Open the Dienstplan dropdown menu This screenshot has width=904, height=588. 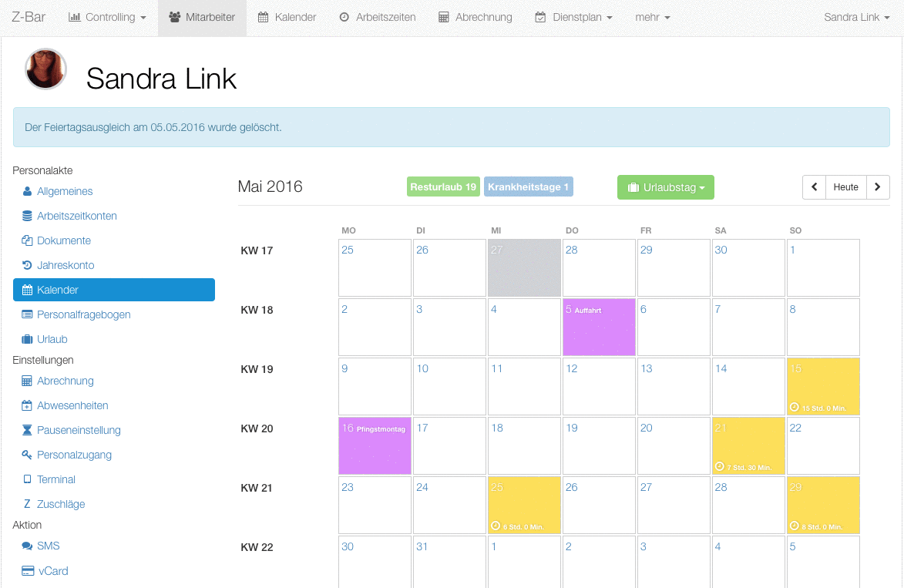573,17
